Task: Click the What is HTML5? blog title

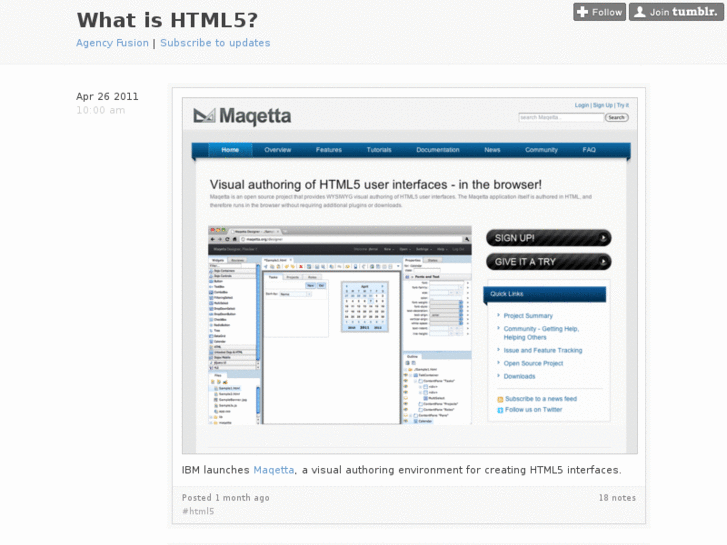Action: click(167, 20)
